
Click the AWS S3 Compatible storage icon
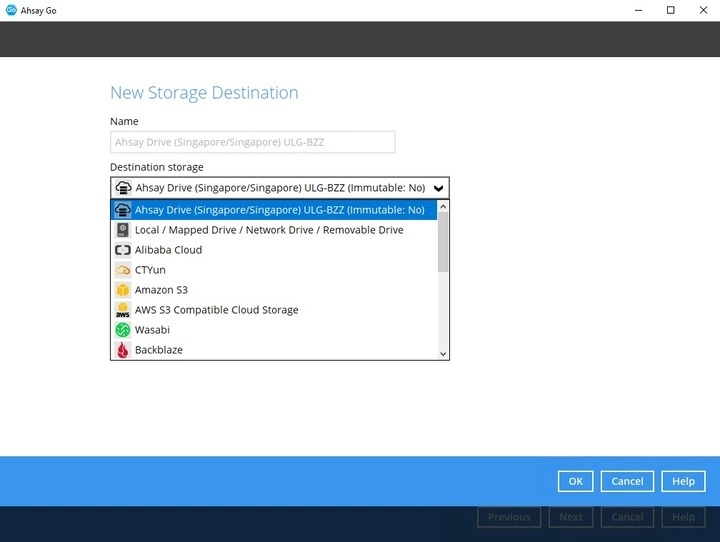123,310
